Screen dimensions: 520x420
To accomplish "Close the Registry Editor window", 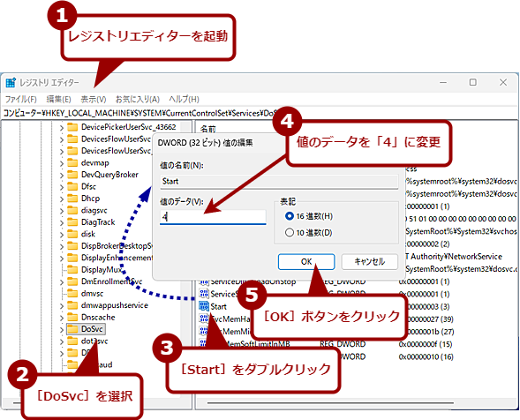I will [x=503, y=82].
